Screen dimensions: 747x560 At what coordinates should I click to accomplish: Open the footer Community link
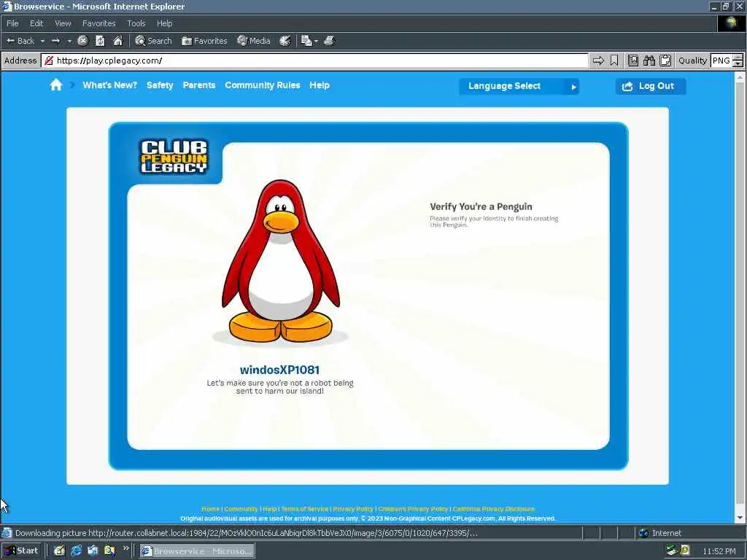tap(241, 509)
